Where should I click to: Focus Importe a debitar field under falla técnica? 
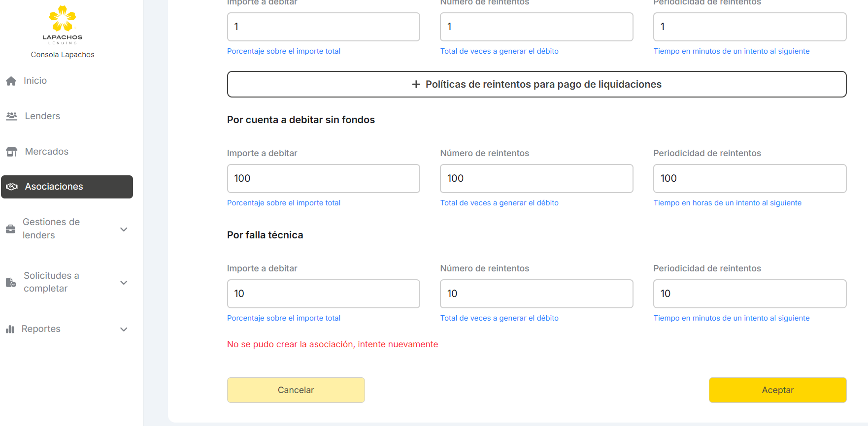(x=323, y=294)
